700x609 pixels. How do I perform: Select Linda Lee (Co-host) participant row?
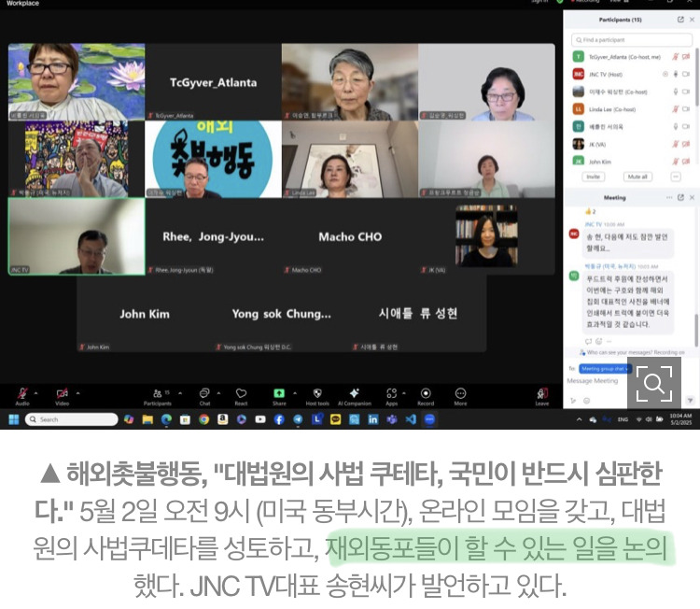632,109
